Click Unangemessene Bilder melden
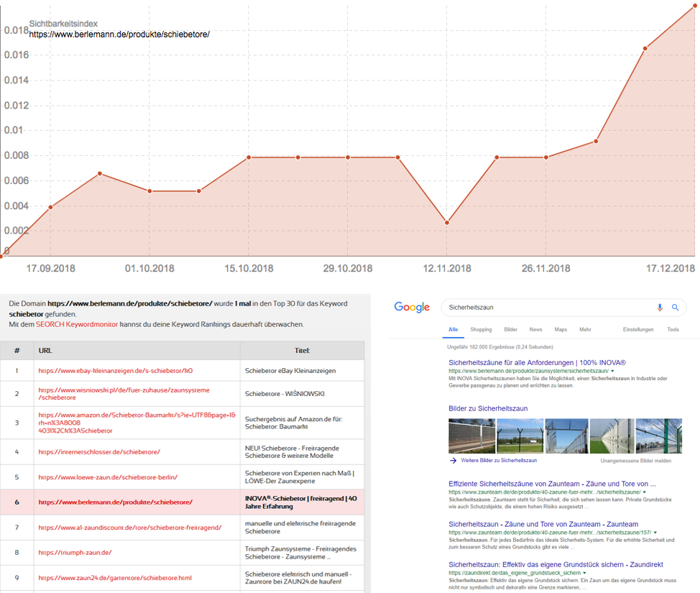This screenshot has height=593, width=700. pyautogui.click(x=635, y=460)
